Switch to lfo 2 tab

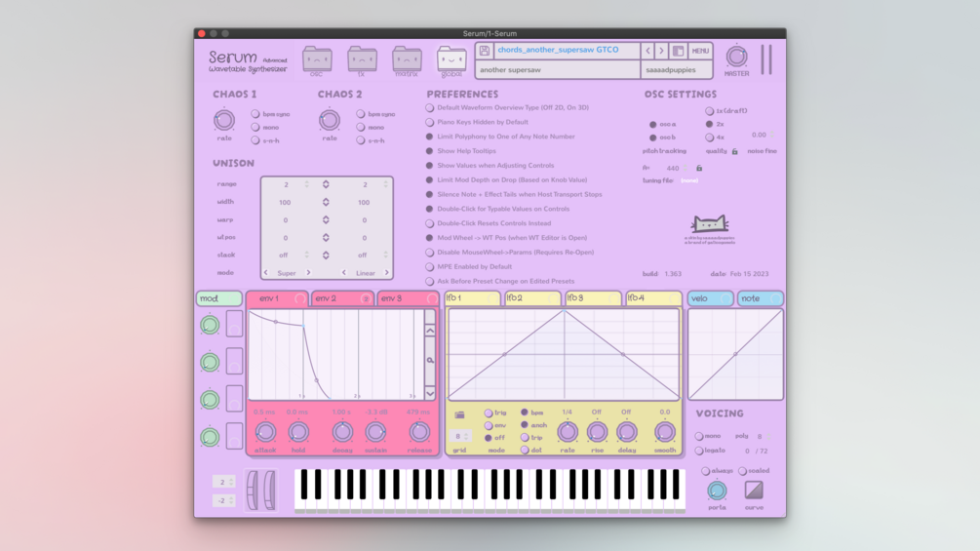[531, 298]
